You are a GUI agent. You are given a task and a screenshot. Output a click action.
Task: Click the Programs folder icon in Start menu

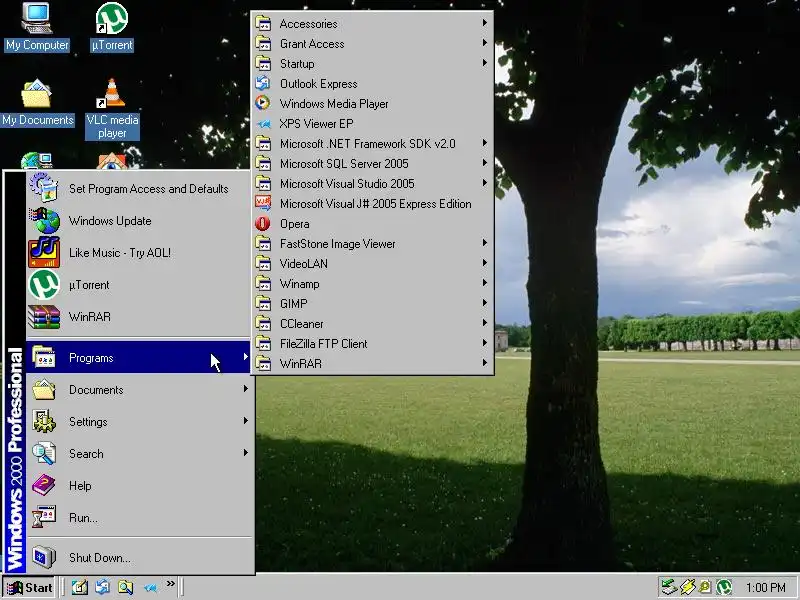[x=44, y=357]
